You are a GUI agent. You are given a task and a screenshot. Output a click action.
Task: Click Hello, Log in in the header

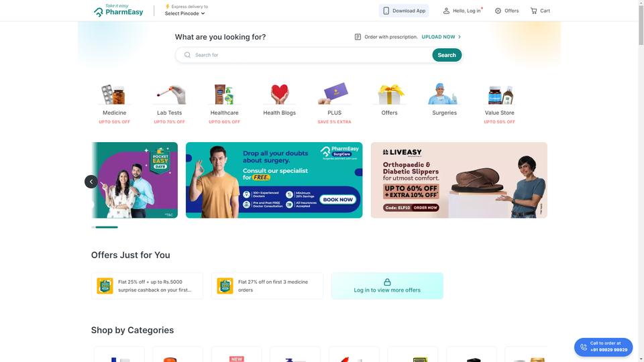(x=462, y=11)
